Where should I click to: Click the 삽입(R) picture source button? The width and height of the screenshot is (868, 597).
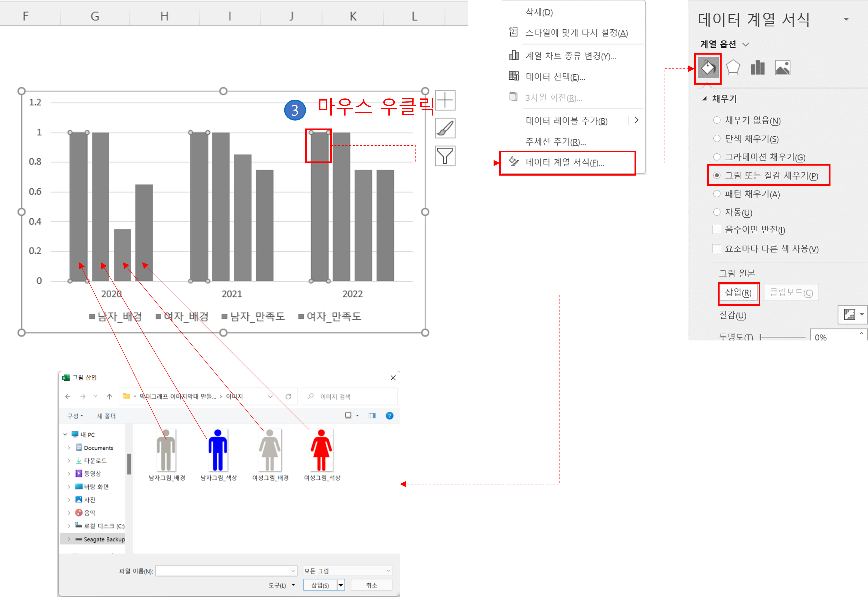[738, 293]
